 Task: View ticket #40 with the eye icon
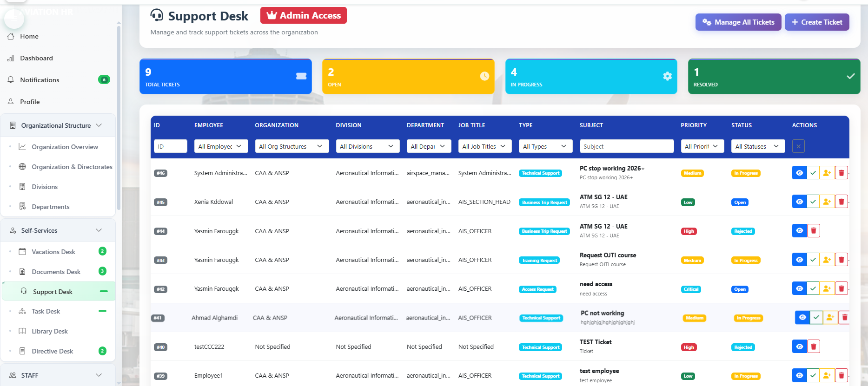coord(799,347)
